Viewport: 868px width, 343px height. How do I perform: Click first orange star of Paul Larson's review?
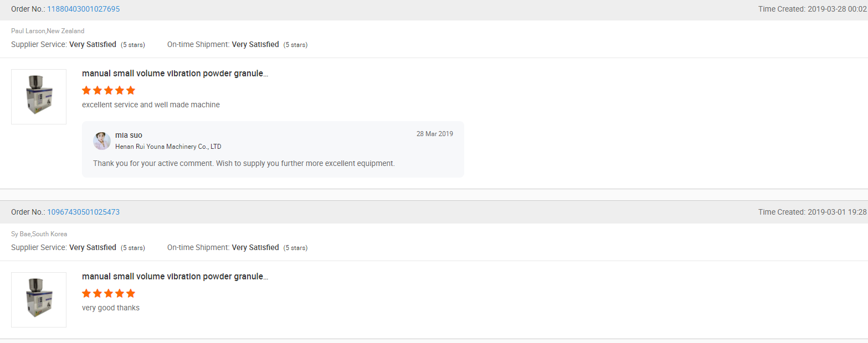tap(86, 90)
